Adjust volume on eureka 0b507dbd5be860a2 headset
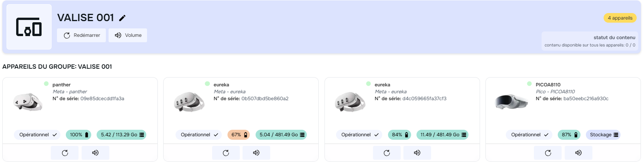Screen dimensions: 644x167 pos(256,153)
